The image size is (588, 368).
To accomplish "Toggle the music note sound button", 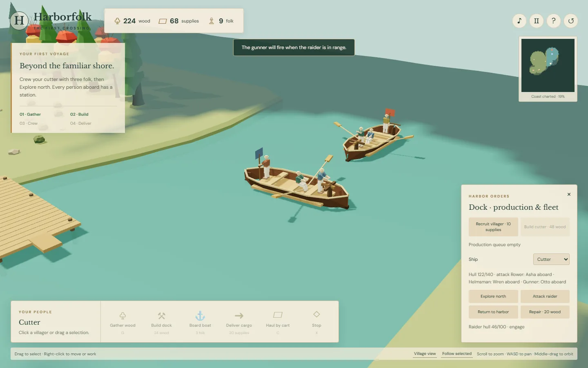I will (519, 21).
